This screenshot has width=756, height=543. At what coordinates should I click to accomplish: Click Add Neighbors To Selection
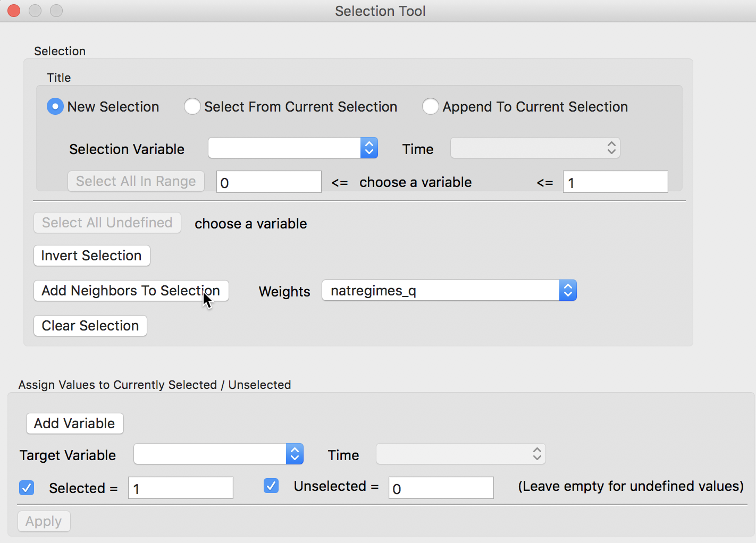coord(131,291)
